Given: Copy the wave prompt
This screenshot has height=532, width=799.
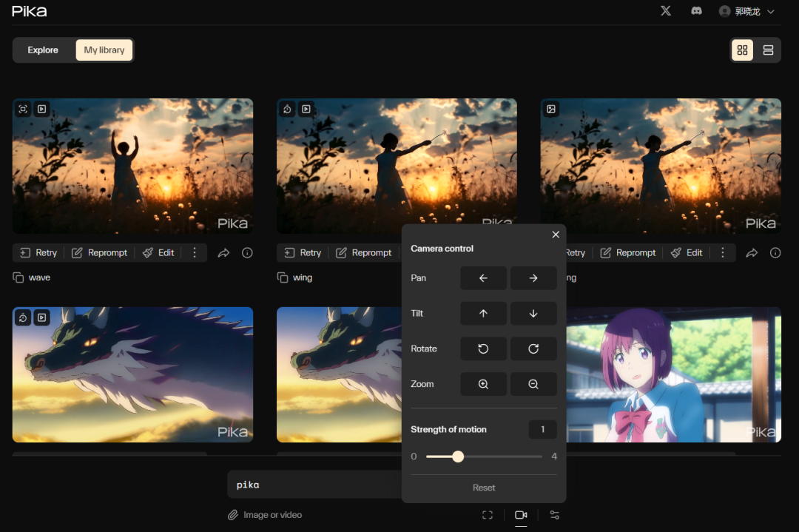Looking at the screenshot, I should click(18, 277).
